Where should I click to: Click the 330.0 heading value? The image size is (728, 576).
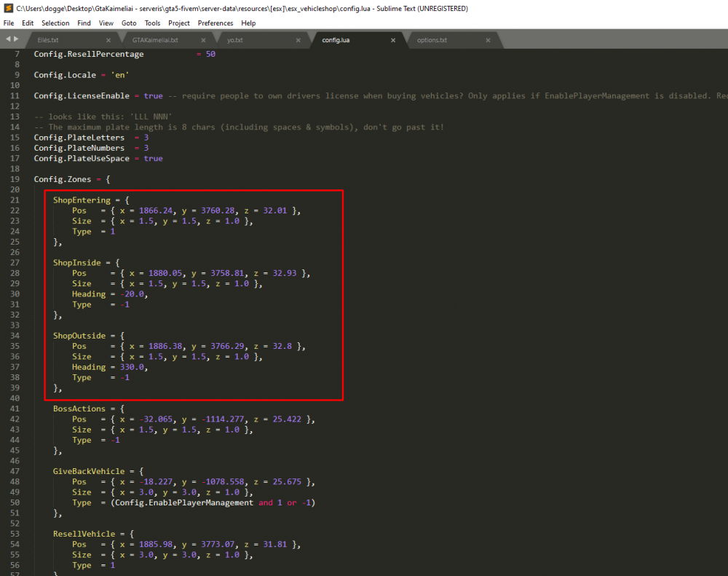pos(132,367)
